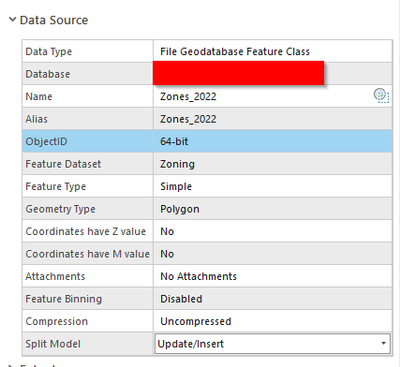Screen dimensions: 400x367
Task: Select the Name value Zones_2022
Action: coord(188,96)
